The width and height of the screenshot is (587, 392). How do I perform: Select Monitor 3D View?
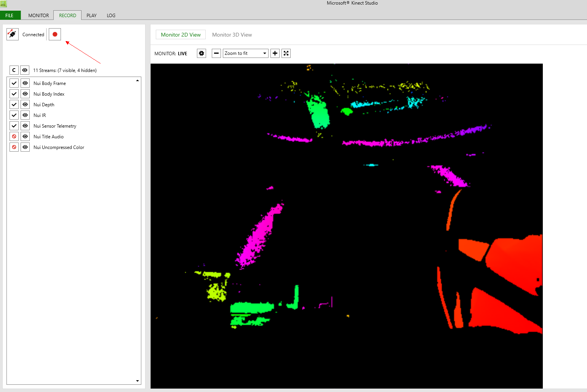tap(232, 35)
